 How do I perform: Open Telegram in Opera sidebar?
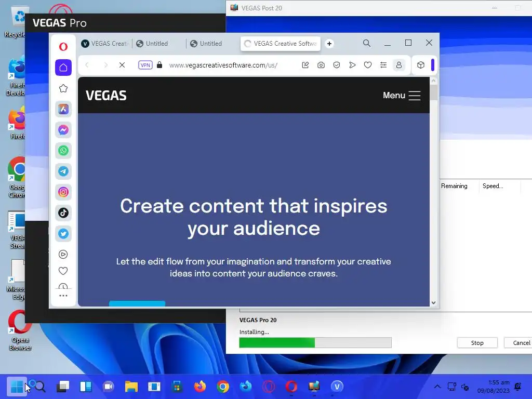click(63, 171)
